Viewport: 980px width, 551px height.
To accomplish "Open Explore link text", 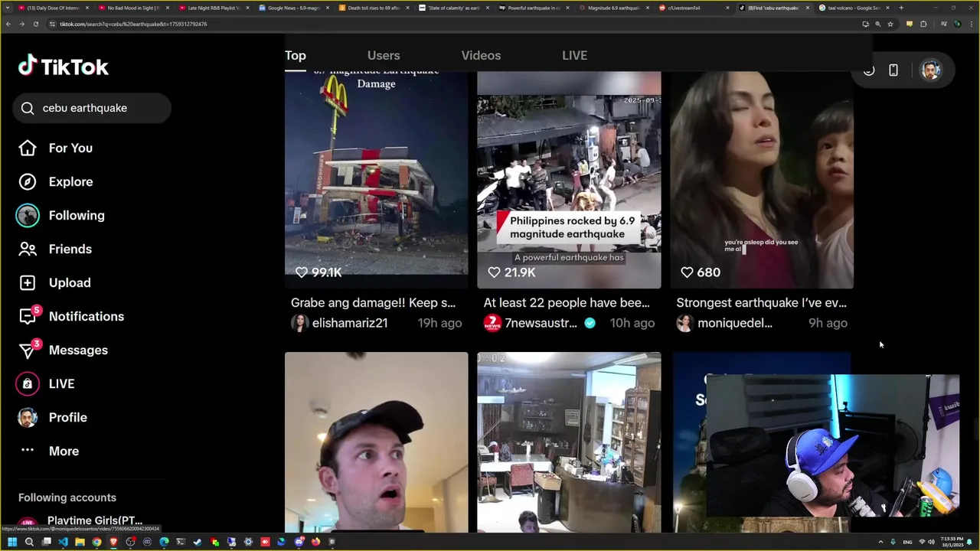I will [x=70, y=181].
